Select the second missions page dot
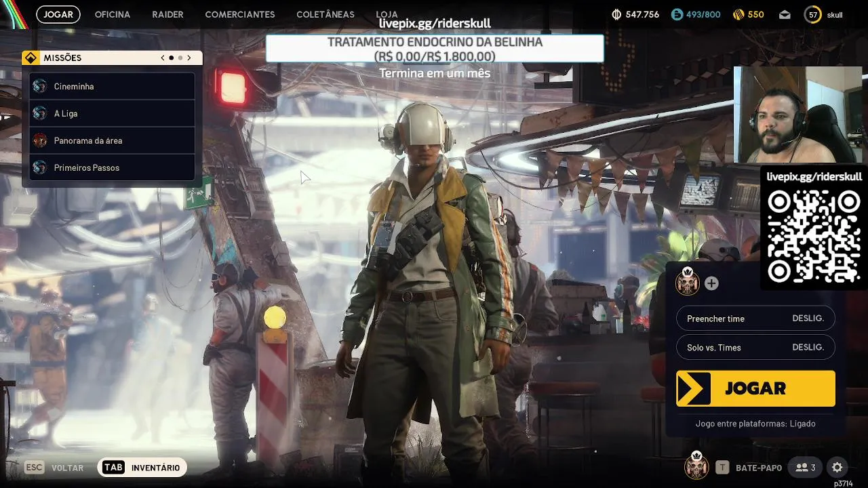Viewport: 868px width, 488px height. pos(180,58)
